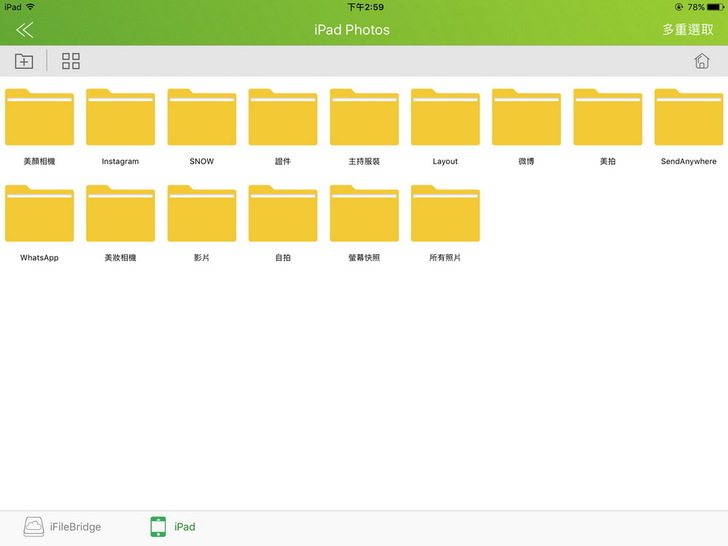Select the iPad tab at bottom
Image resolution: width=728 pixels, height=546 pixels.
coord(173,527)
